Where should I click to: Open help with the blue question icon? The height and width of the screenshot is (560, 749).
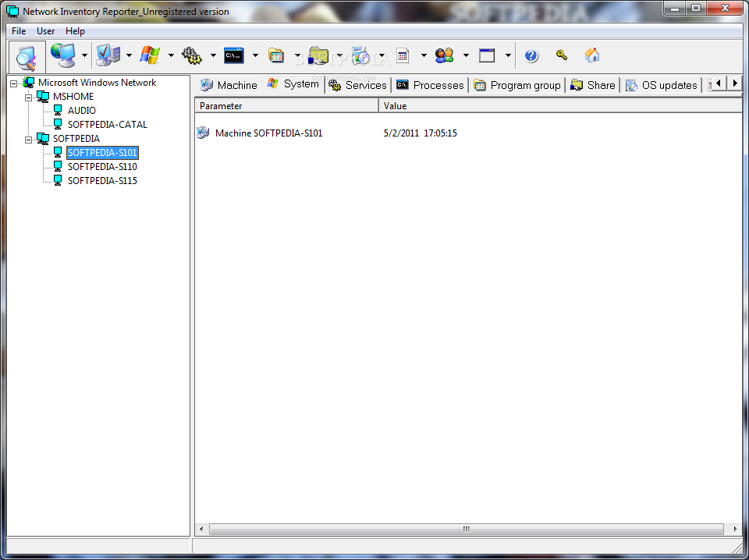pos(531,55)
